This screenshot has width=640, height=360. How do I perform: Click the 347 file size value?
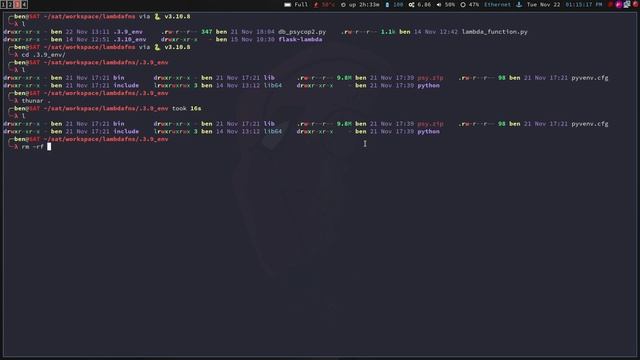pos(207,32)
